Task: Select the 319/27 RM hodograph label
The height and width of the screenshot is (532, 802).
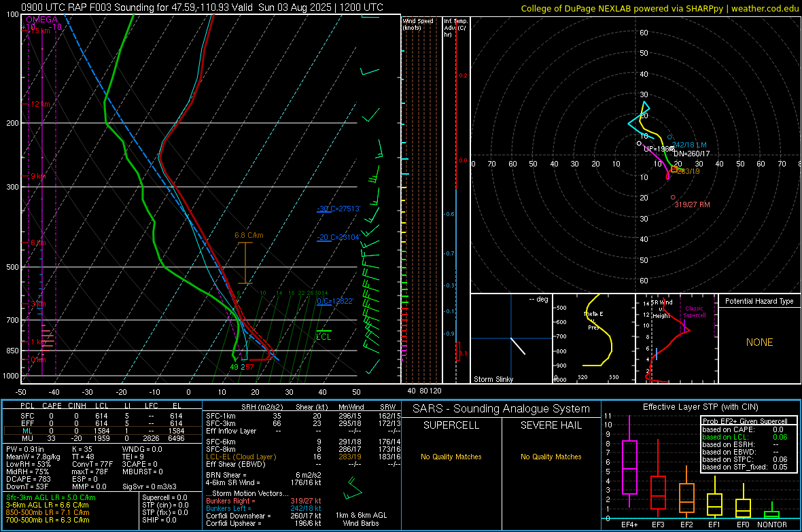Action: pyautogui.click(x=692, y=205)
